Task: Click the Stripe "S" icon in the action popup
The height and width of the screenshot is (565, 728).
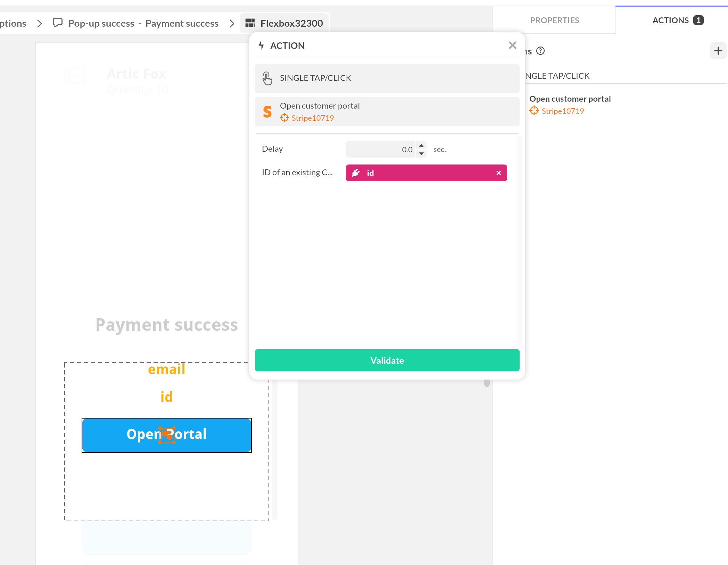Action: [267, 112]
